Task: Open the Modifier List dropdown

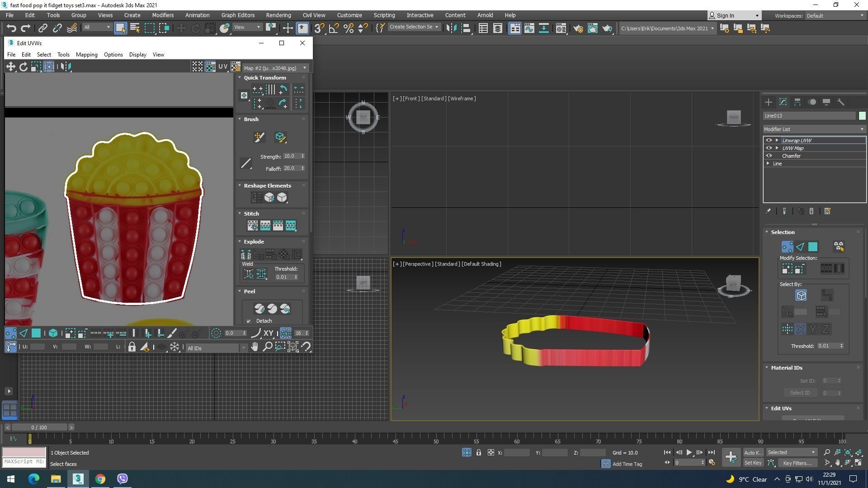Action: [814, 129]
